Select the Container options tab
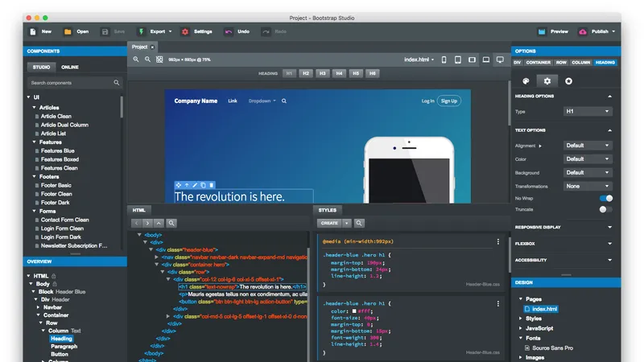This screenshot has width=644, height=362. pos(538,63)
